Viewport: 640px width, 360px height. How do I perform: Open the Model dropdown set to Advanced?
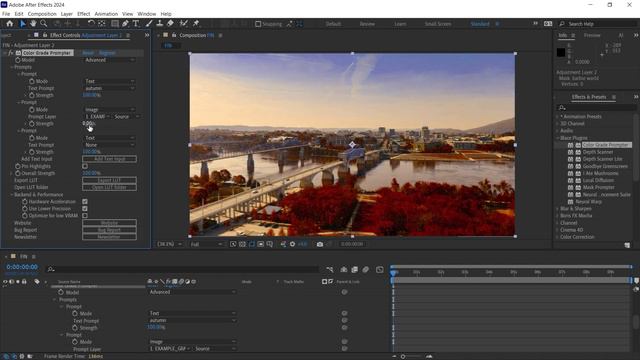(109, 60)
